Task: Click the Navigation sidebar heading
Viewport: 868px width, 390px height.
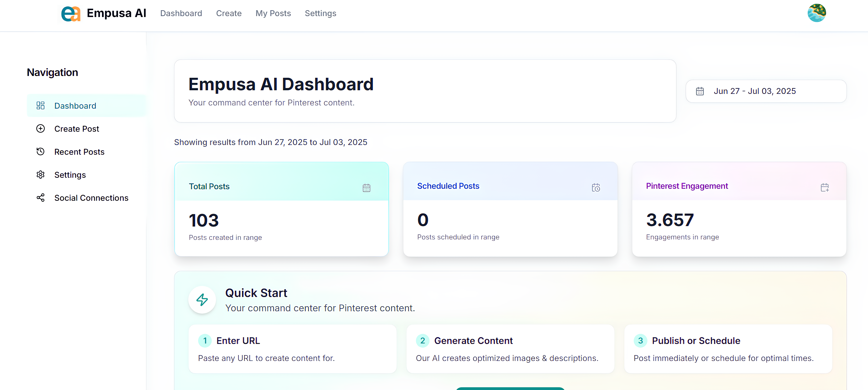Action: pyautogui.click(x=53, y=73)
